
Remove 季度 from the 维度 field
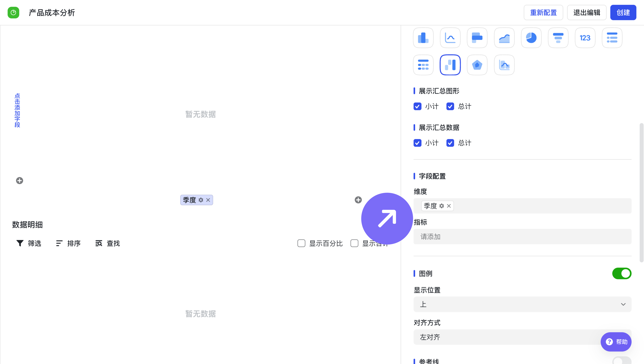pos(449,206)
